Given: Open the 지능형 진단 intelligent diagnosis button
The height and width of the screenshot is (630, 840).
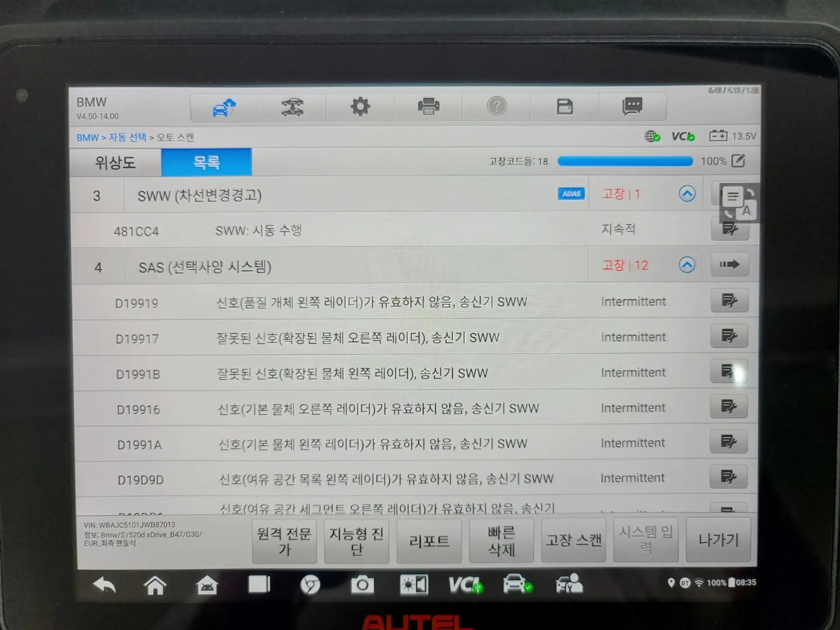Looking at the screenshot, I should pyautogui.click(x=357, y=541).
